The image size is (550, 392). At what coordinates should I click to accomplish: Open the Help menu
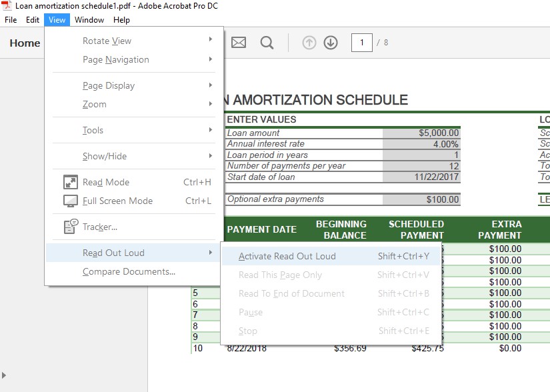point(122,20)
